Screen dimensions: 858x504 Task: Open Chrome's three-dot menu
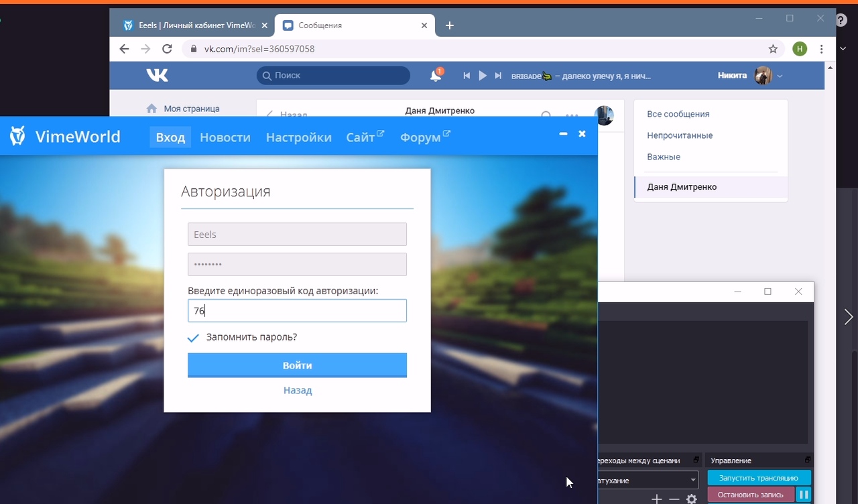coord(821,49)
